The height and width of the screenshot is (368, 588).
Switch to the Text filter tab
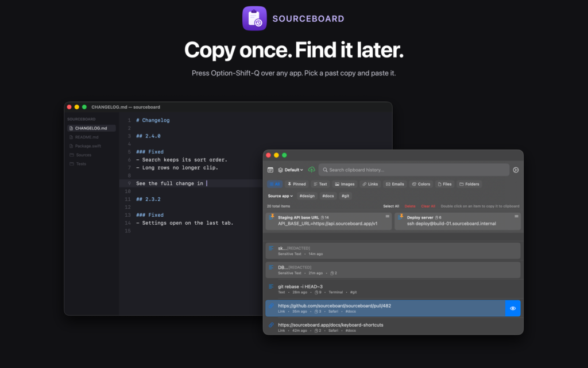320,184
